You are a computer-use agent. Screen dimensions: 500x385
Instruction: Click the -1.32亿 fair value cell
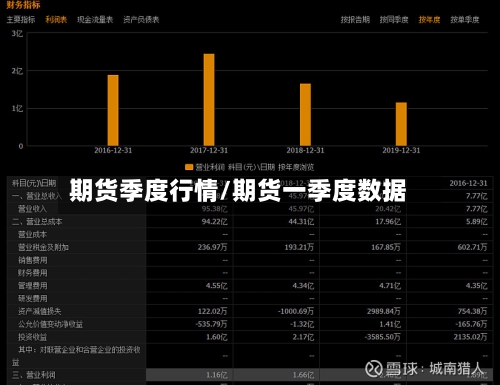[302, 324]
